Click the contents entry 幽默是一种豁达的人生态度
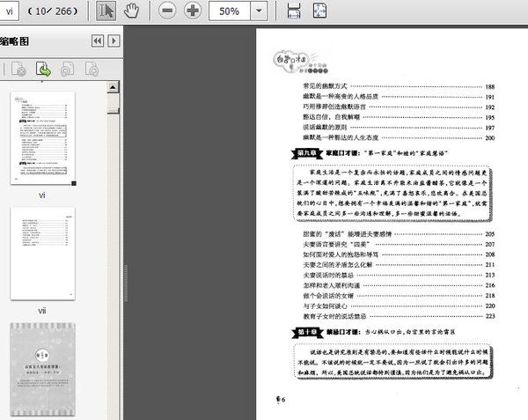This screenshot has height=420, width=528. click(341, 137)
